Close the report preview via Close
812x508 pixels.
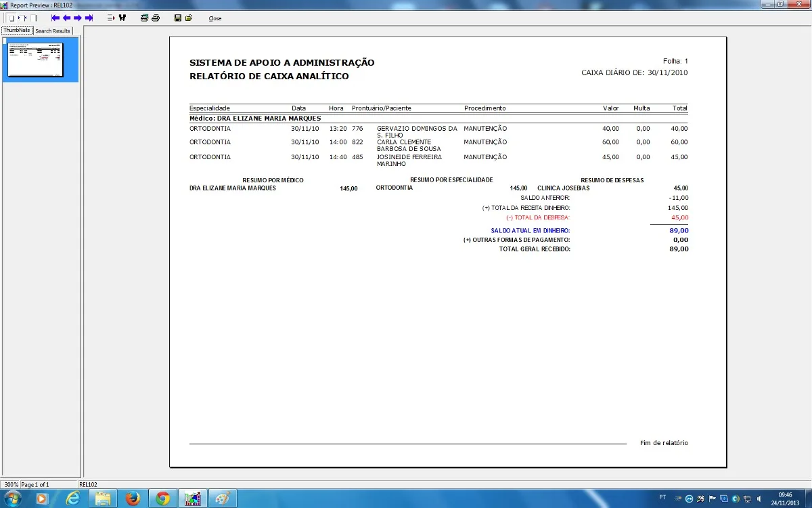[215, 18]
